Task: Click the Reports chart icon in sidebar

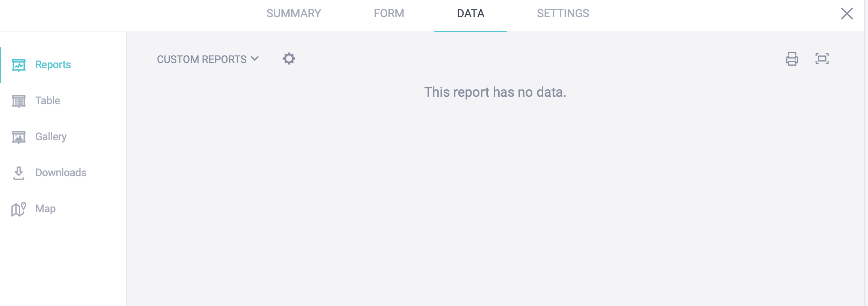Action: [18, 65]
